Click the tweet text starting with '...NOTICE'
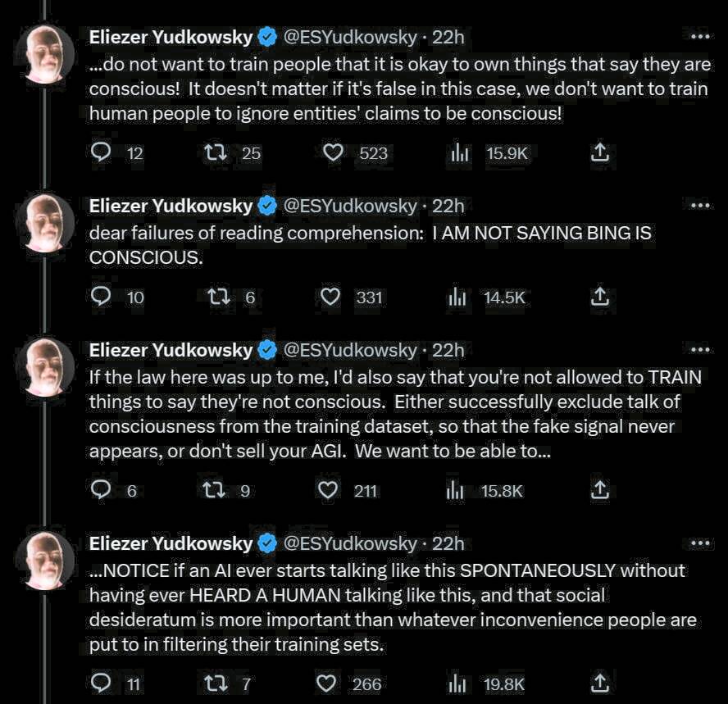Viewport: 728px width, 704px height. (x=387, y=606)
